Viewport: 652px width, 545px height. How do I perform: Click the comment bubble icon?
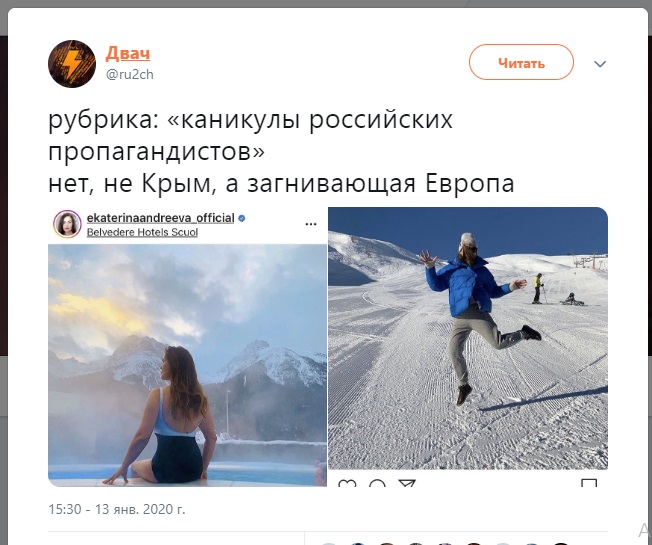[377, 483]
